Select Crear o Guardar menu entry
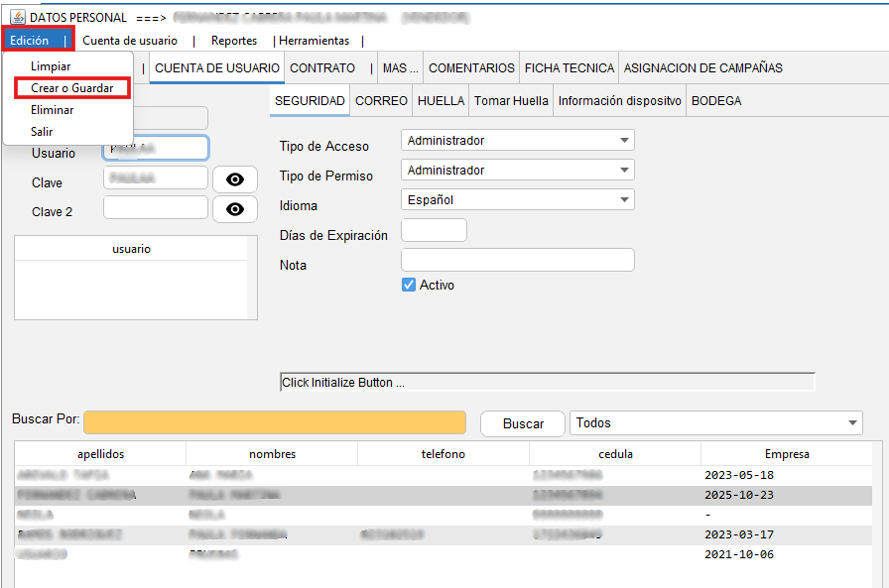The height and width of the screenshot is (588, 889). tap(72, 88)
